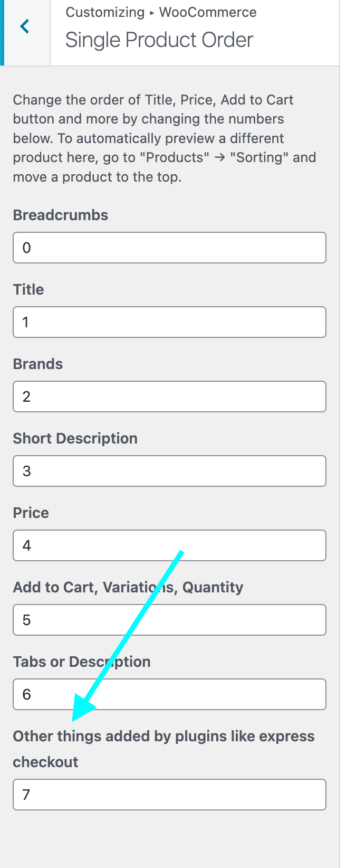The image size is (347, 868).
Task: Click the Short Description order field
Action: point(169,471)
